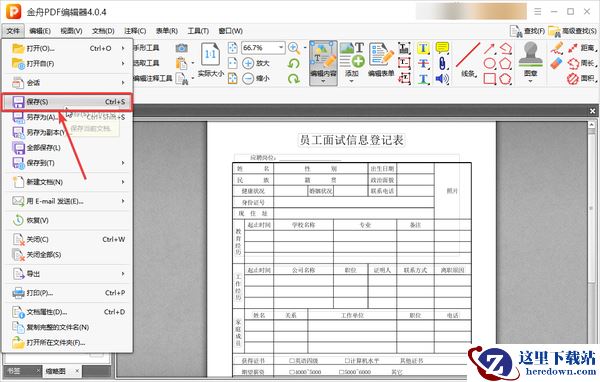
Task: Click the 放大 zoom in button
Action: (256, 63)
